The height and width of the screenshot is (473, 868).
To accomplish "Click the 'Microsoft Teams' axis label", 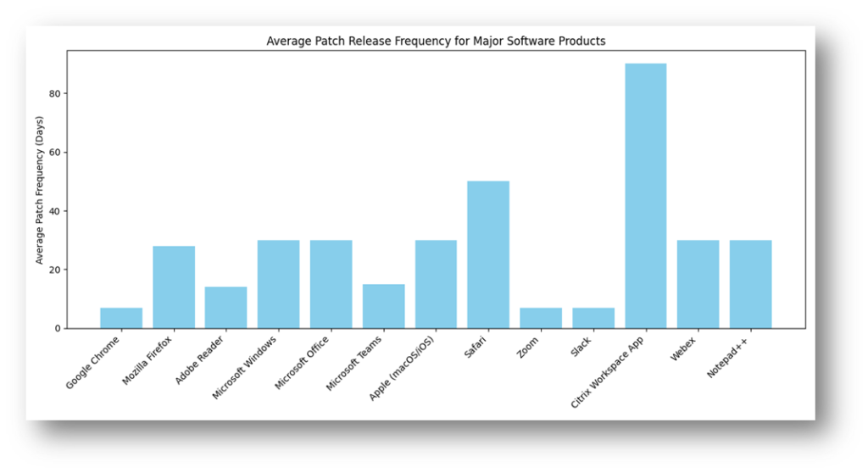I will tap(353, 364).
